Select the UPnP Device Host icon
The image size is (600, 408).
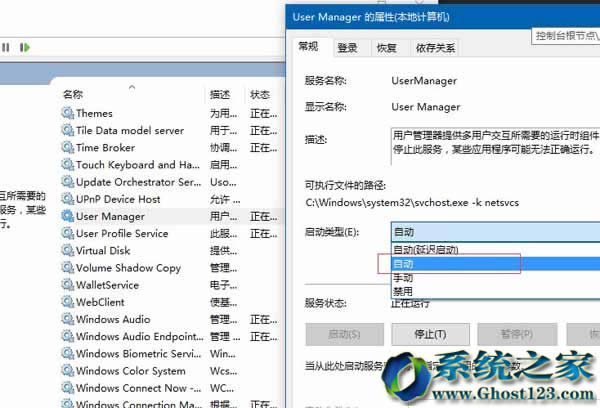67,199
